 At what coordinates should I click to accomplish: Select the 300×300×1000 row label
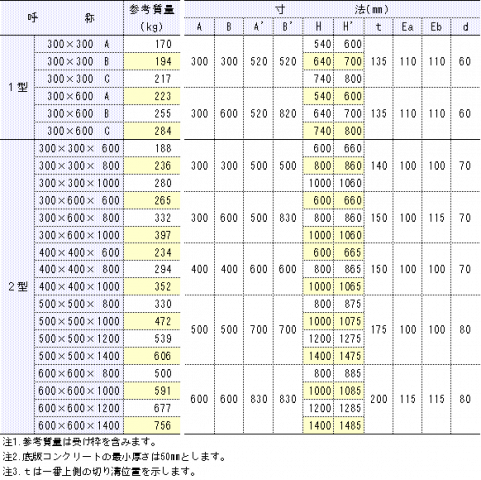[x=79, y=183]
